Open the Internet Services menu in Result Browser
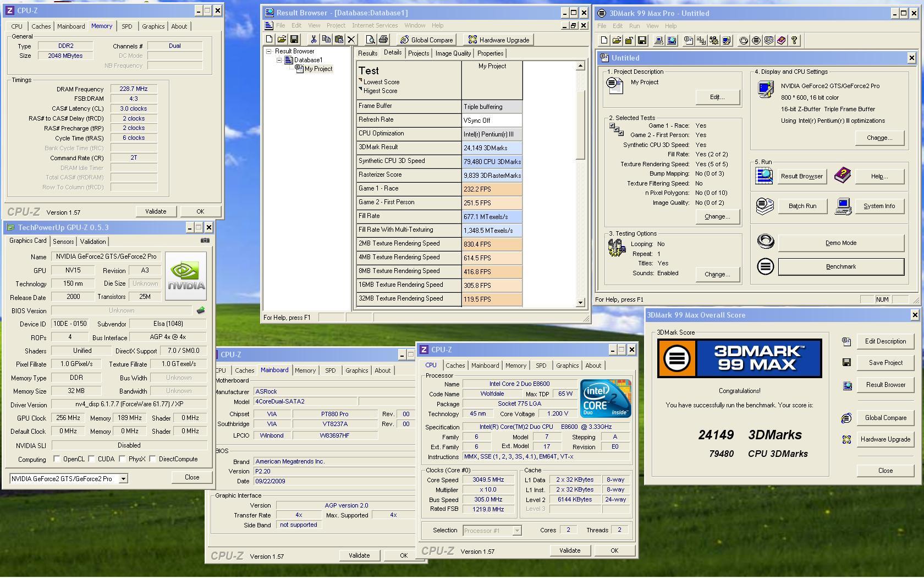The image size is (924, 578). pos(375,25)
